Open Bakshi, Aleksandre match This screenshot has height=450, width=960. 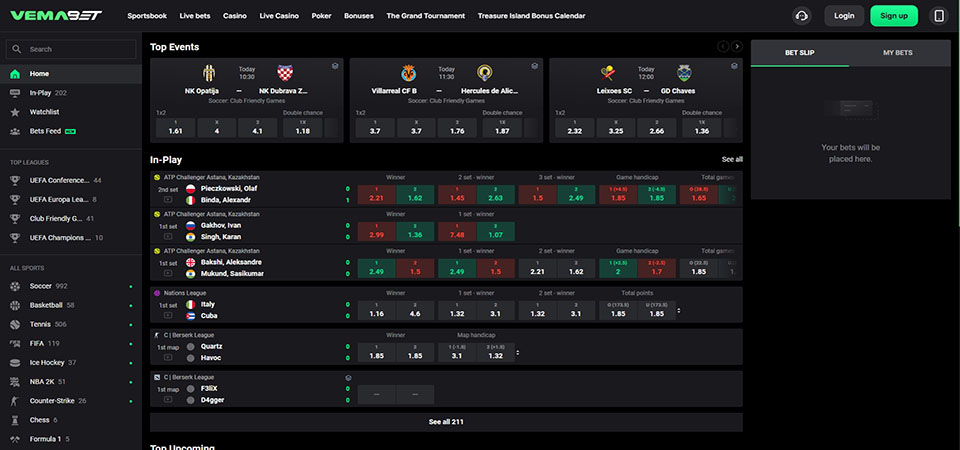pyautogui.click(x=231, y=262)
